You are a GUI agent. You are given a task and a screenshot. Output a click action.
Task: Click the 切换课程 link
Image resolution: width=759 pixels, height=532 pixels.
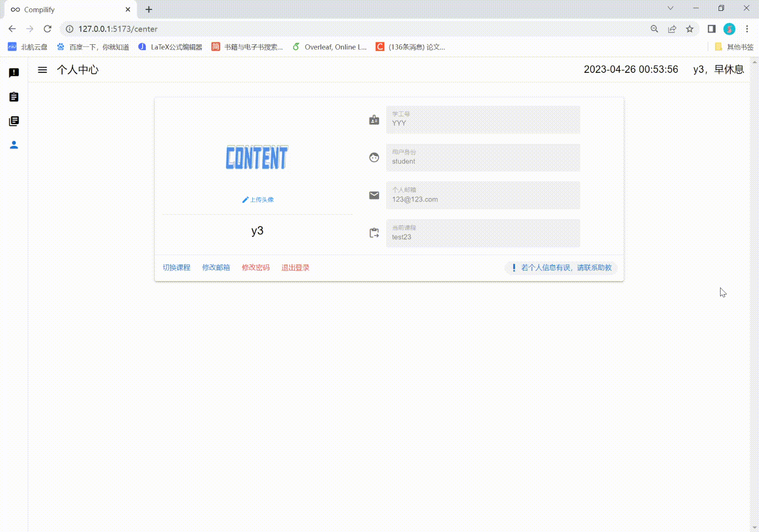176,267
